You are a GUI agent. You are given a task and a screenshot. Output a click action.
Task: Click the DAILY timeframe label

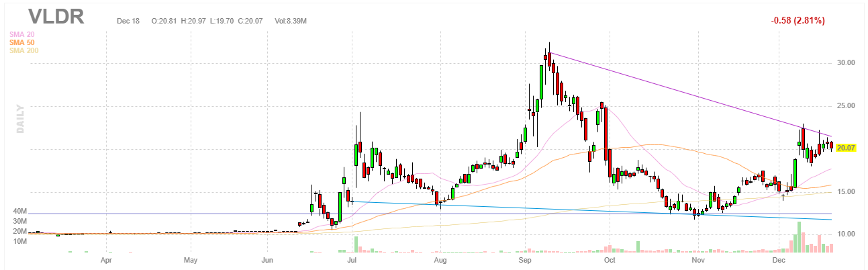pyautogui.click(x=20, y=118)
